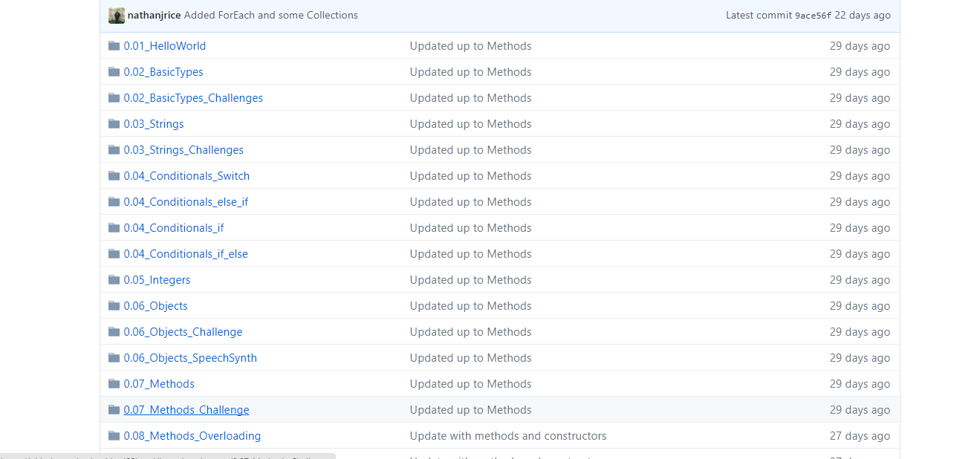
Task: Open the 0.07_Methods folder link
Action: pos(159,384)
